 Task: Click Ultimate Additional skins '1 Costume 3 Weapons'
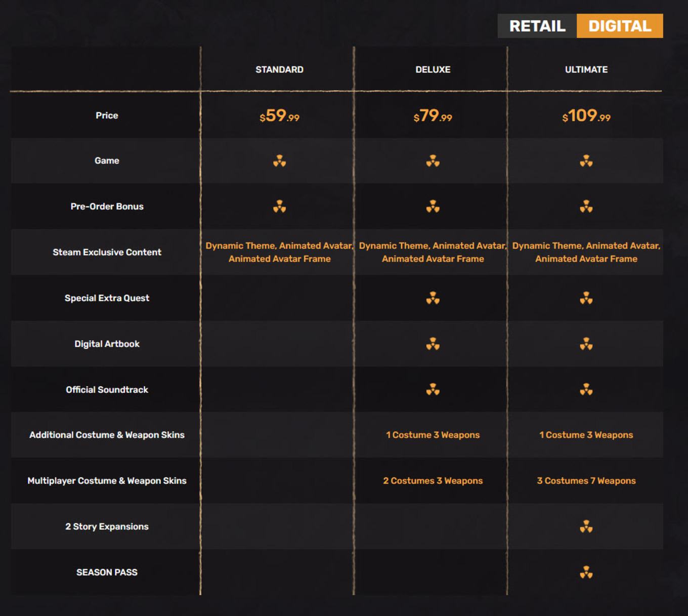click(x=586, y=435)
